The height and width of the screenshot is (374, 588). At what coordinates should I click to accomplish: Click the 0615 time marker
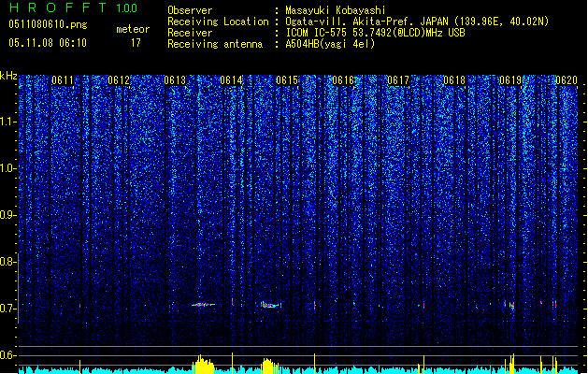click(x=287, y=80)
